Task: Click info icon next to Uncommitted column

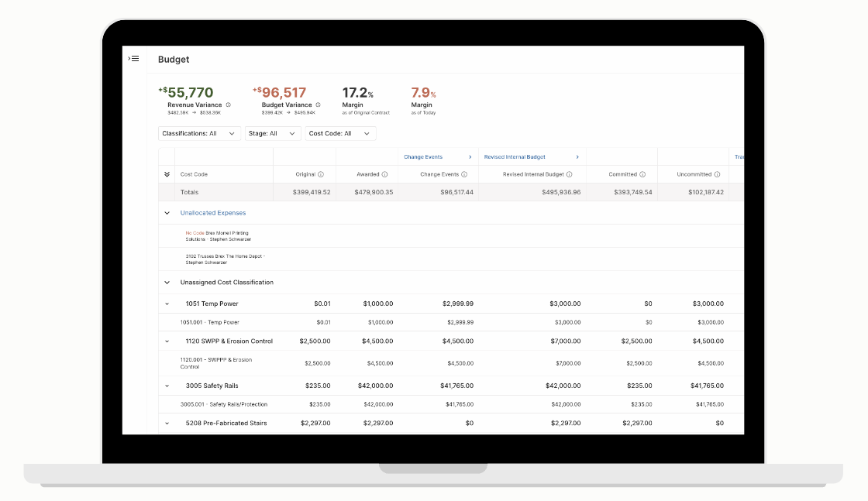Action: [x=718, y=174]
